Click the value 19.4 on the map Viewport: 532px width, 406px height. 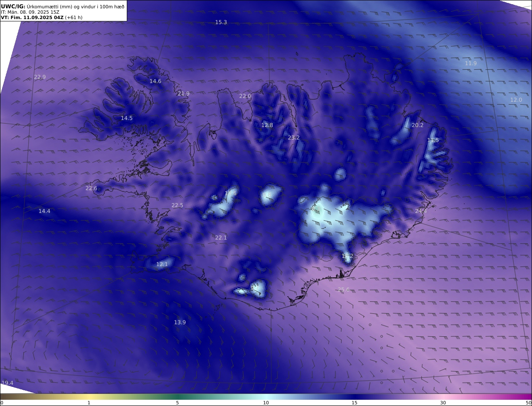click(x=7, y=383)
